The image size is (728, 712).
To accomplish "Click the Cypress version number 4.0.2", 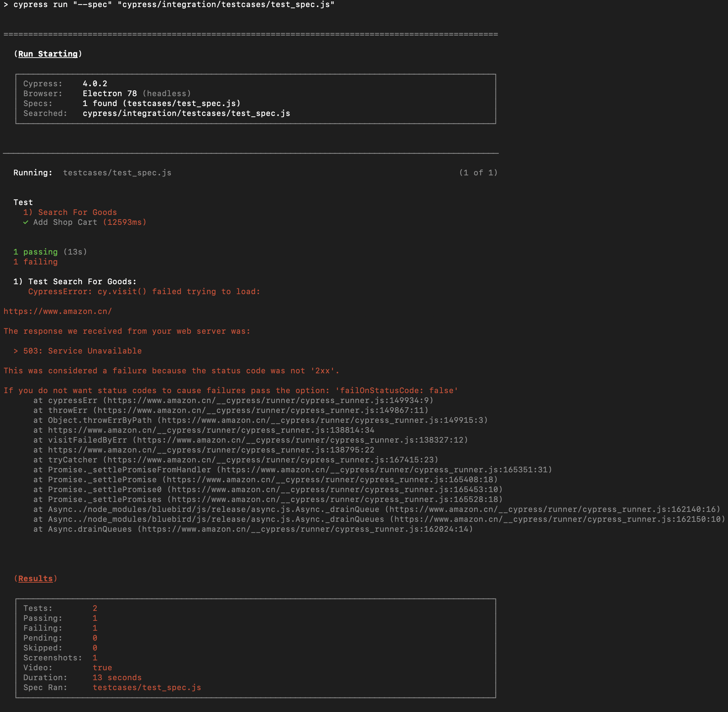I will coord(95,84).
